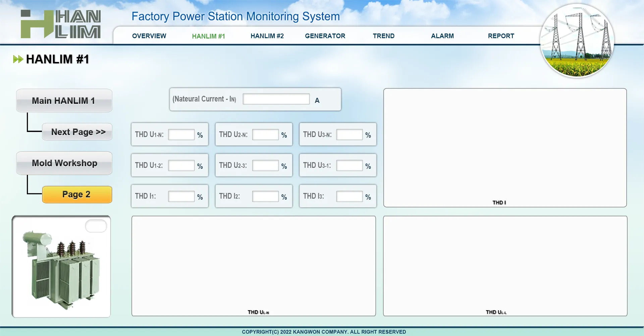Click the THD UL-N chart label

point(258,312)
